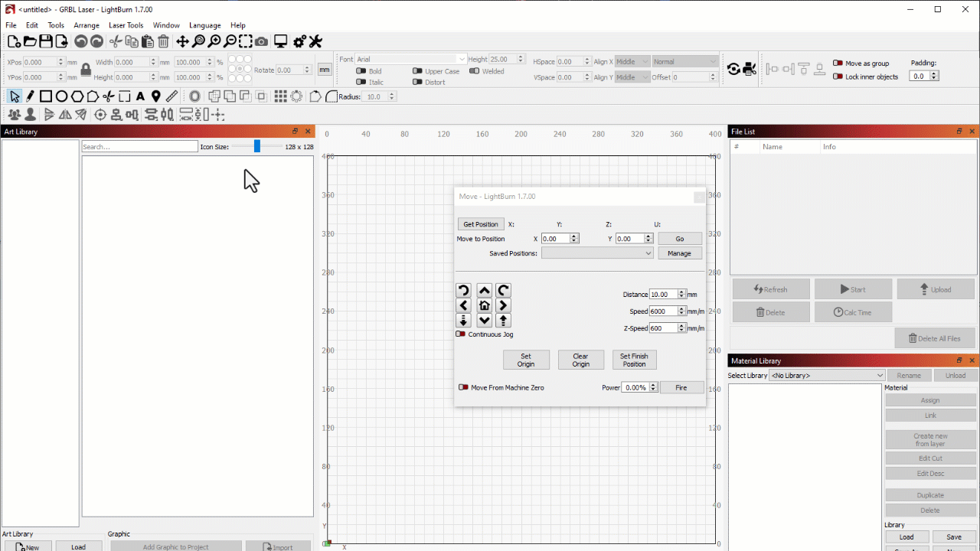Open the Arrange menu
This screenshot has width=980, height=551.
tap(87, 24)
